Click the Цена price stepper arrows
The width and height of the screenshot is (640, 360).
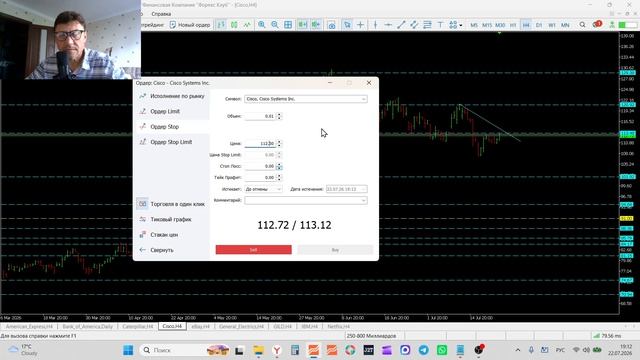point(279,144)
